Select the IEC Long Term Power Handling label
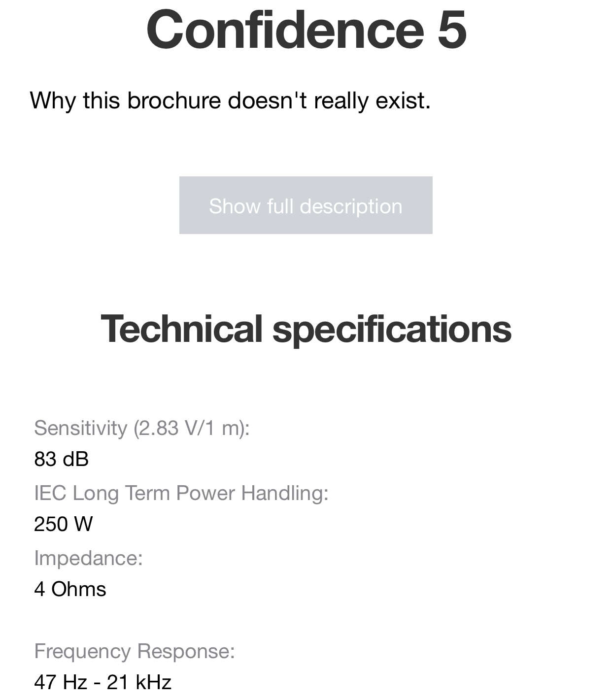The width and height of the screenshot is (612, 700). point(181,493)
